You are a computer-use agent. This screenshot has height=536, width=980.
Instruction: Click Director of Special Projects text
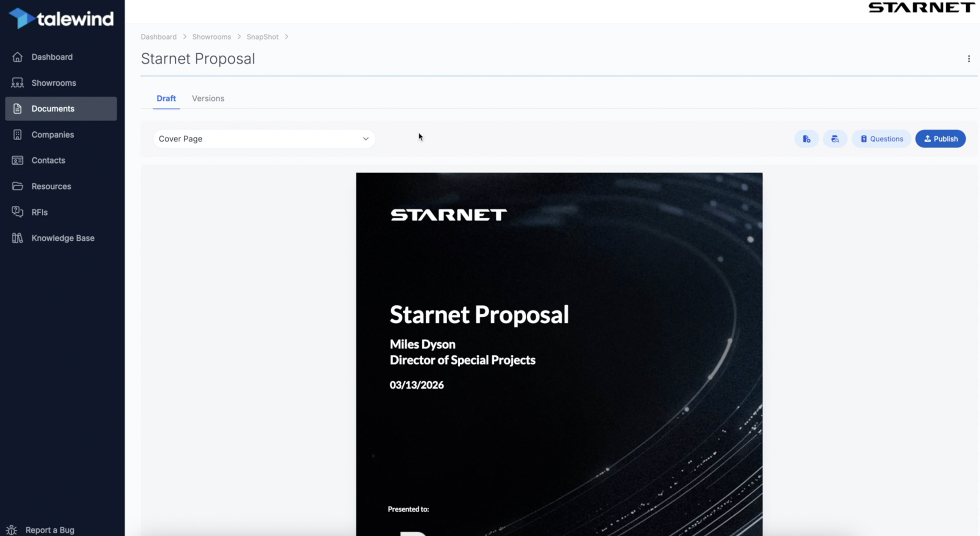point(462,360)
